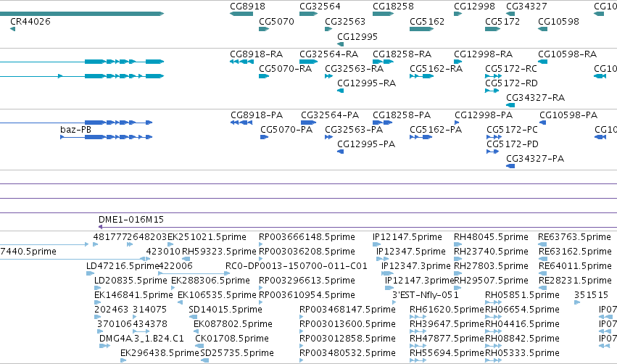Click the CG10598-PA protein label

pos(568,115)
